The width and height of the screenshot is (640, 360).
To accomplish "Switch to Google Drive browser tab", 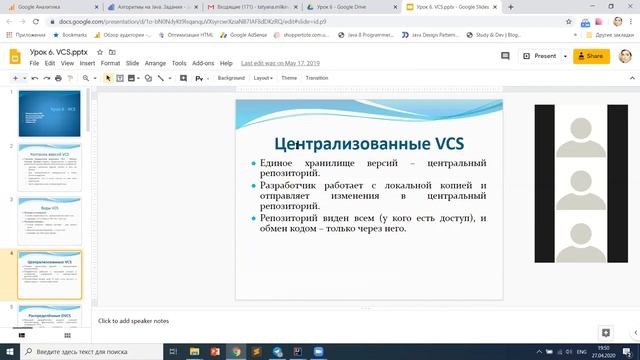I will (x=351, y=7).
